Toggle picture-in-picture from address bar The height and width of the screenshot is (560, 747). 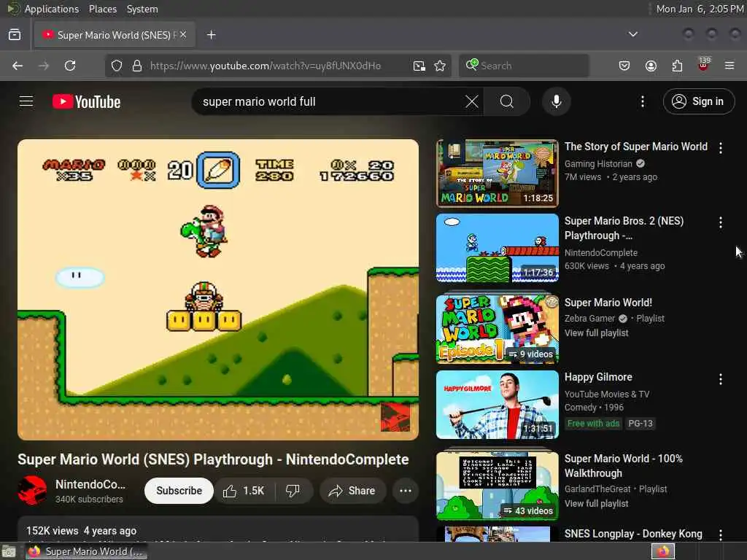pyautogui.click(x=419, y=66)
